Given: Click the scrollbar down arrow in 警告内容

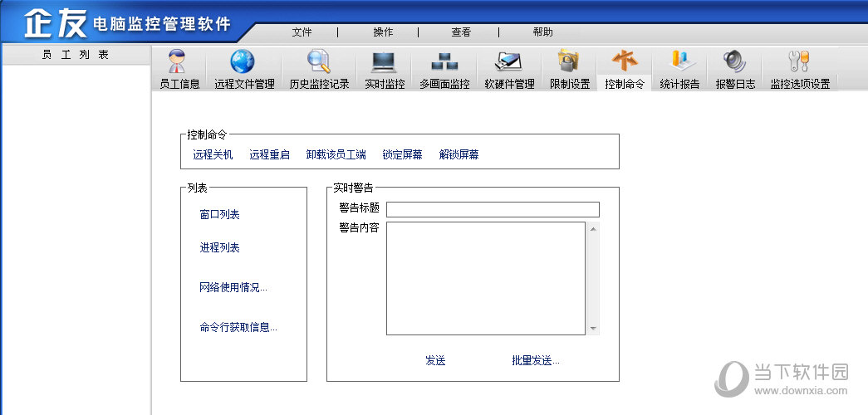Looking at the screenshot, I should (593, 329).
